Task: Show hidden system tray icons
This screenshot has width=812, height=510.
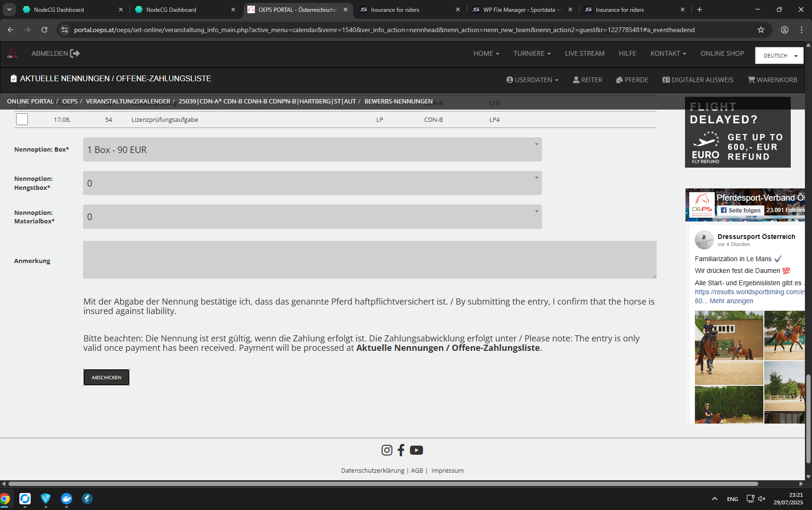Action: coord(715,499)
